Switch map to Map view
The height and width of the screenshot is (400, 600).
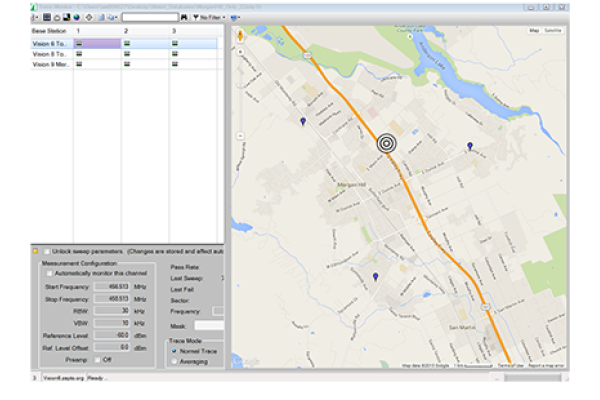point(534,31)
